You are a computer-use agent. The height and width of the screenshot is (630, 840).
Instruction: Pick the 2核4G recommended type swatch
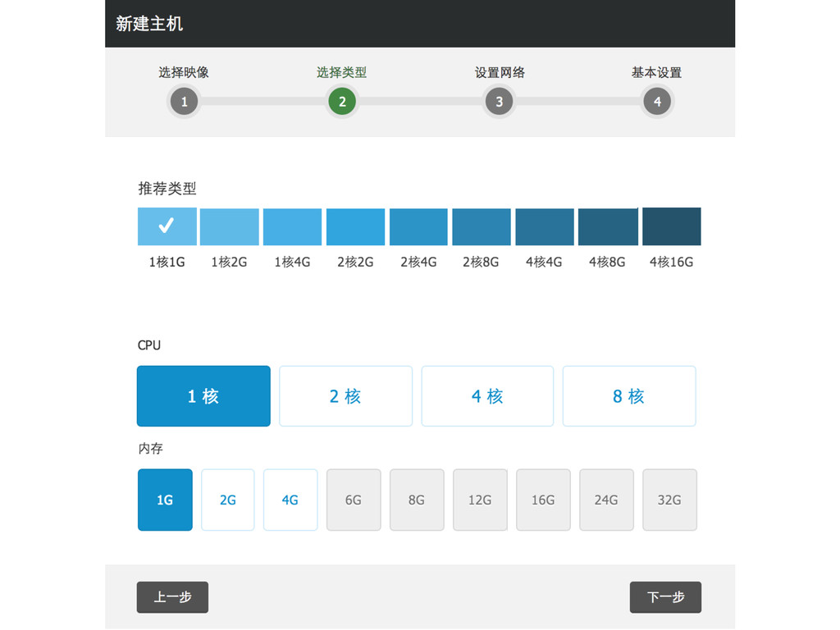[x=418, y=226]
